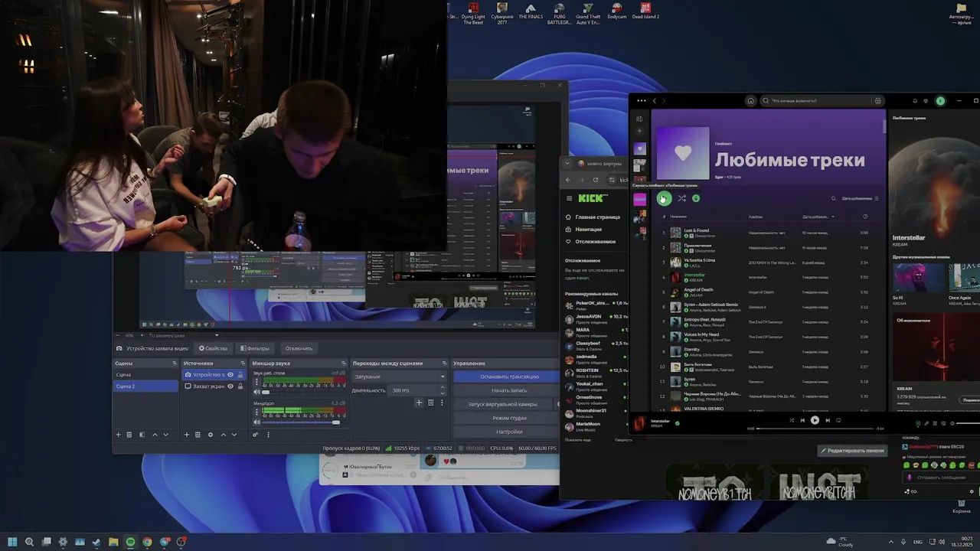Open Spotify three-dots main menu

coord(642,100)
